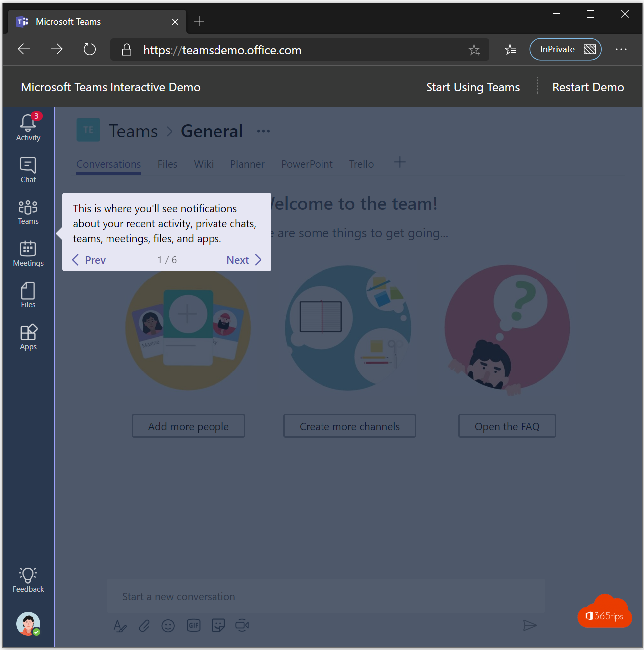View site information lock icon
This screenshot has width=644, height=650.
click(127, 49)
